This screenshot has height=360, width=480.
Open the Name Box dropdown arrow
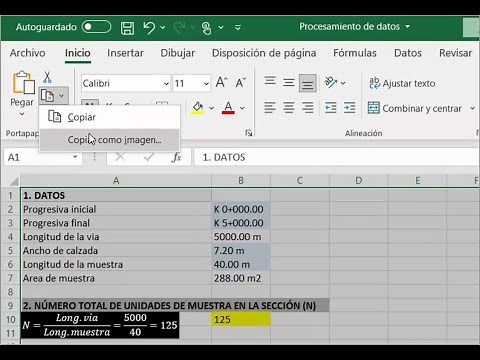(x=75, y=157)
